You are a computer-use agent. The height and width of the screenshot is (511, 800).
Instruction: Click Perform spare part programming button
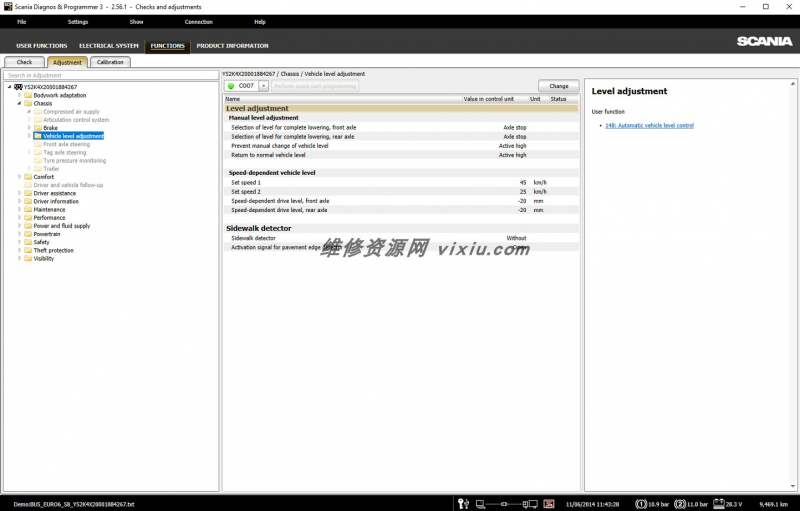[x=315, y=86]
